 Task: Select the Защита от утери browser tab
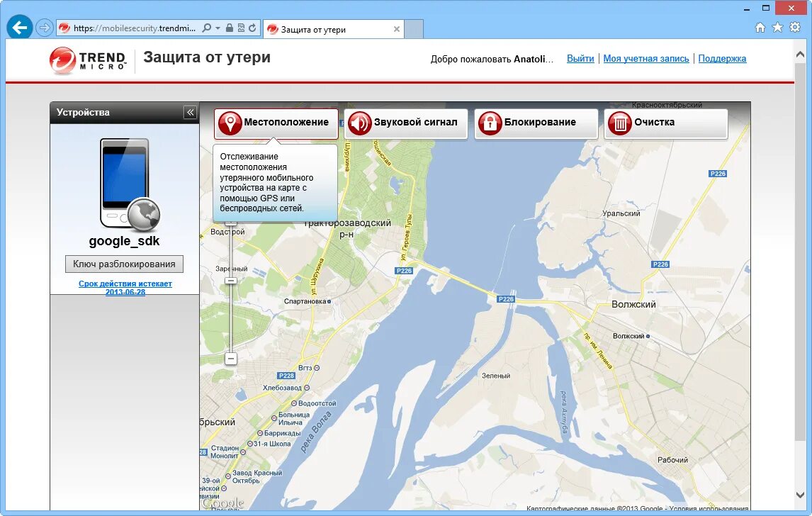click(x=334, y=30)
